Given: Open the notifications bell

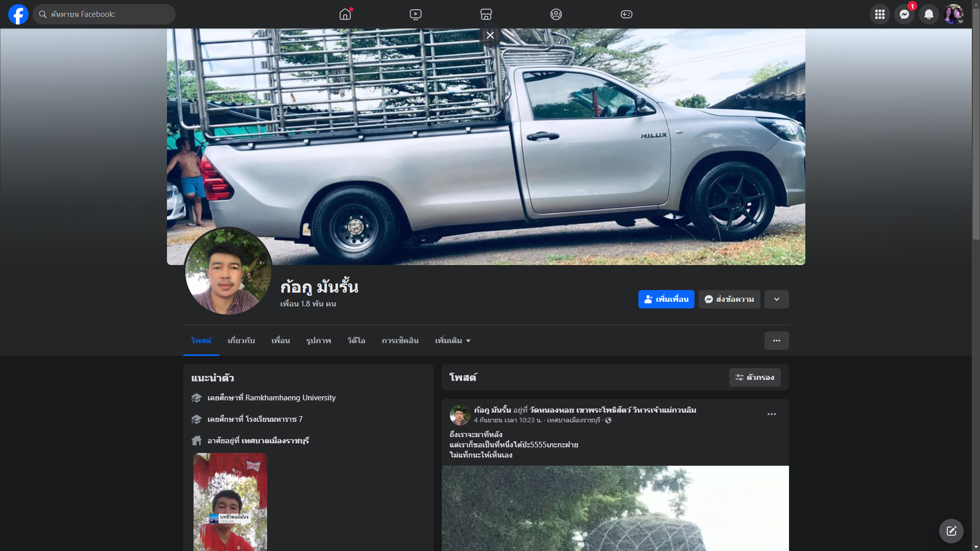Looking at the screenshot, I should pyautogui.click(x=929, y=14).
